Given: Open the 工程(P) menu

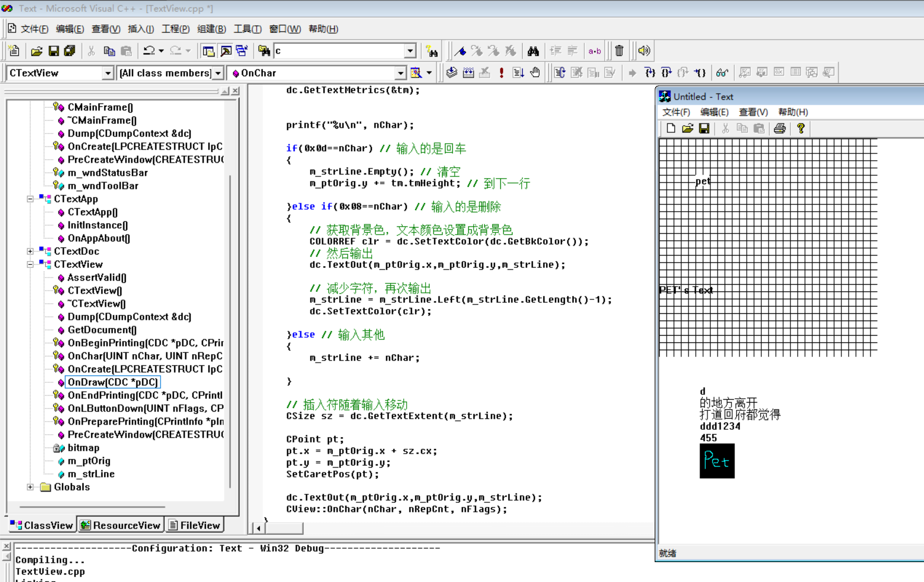Looking at the screenshot, I should tap(176, 29).
